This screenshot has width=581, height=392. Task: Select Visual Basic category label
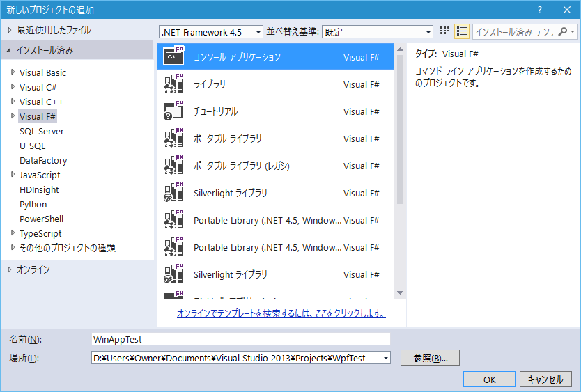(x=42, y=72)
